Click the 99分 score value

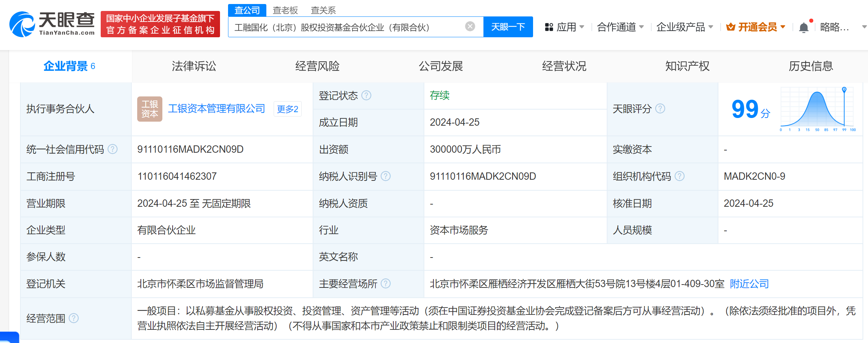751,109
